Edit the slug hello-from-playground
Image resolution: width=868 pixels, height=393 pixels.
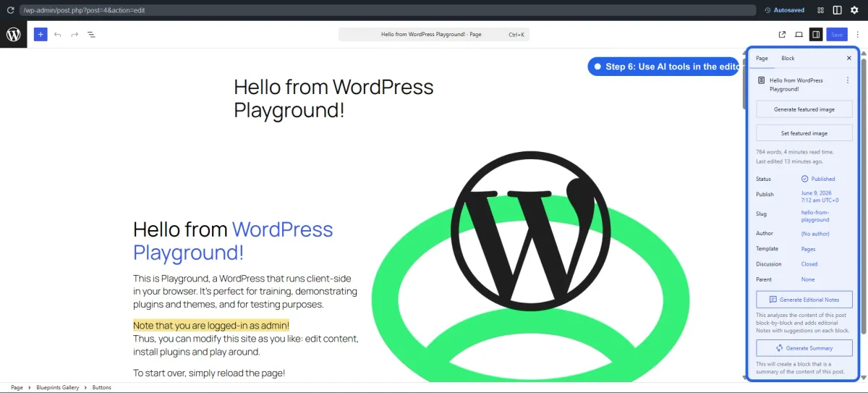[x=816, y=216]
